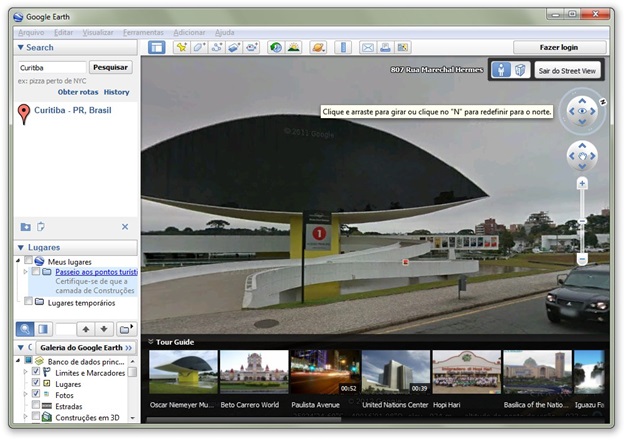Collapse the Banco de dados principal node

click(x=18, y=361)
